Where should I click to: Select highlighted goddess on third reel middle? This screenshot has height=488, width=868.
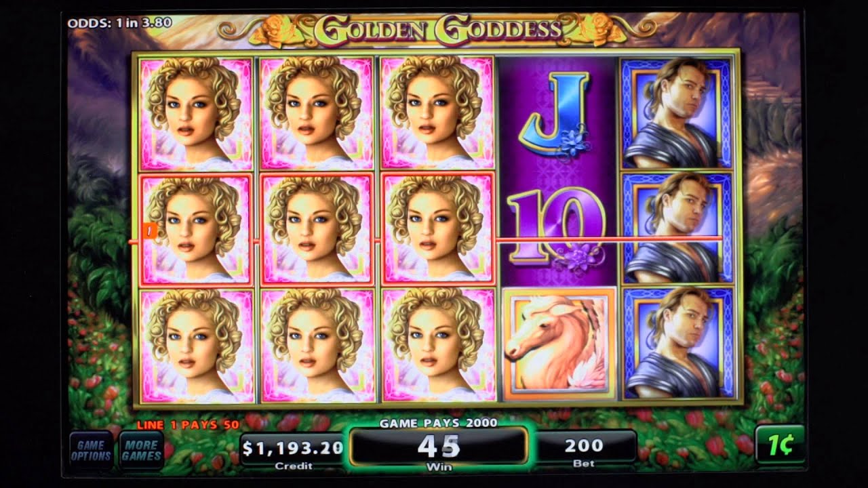click(x=438, y=229)
